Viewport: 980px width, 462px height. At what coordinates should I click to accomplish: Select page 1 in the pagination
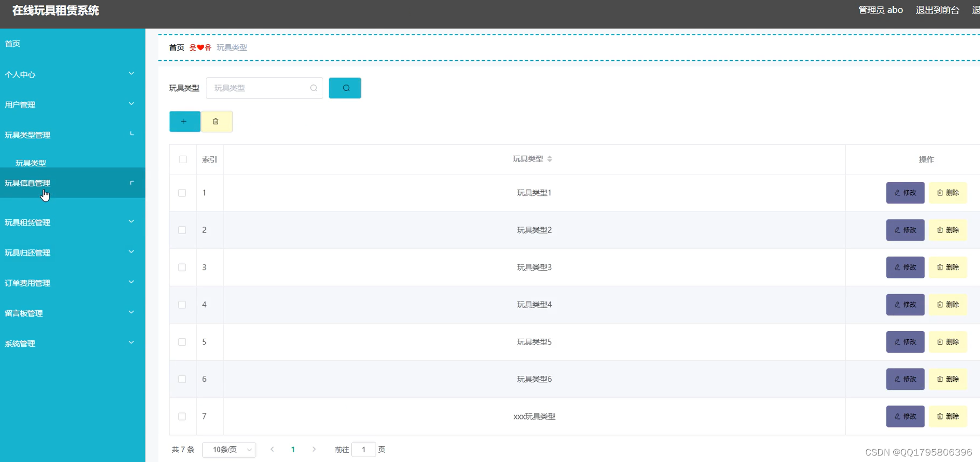click(x=293, y=450)
